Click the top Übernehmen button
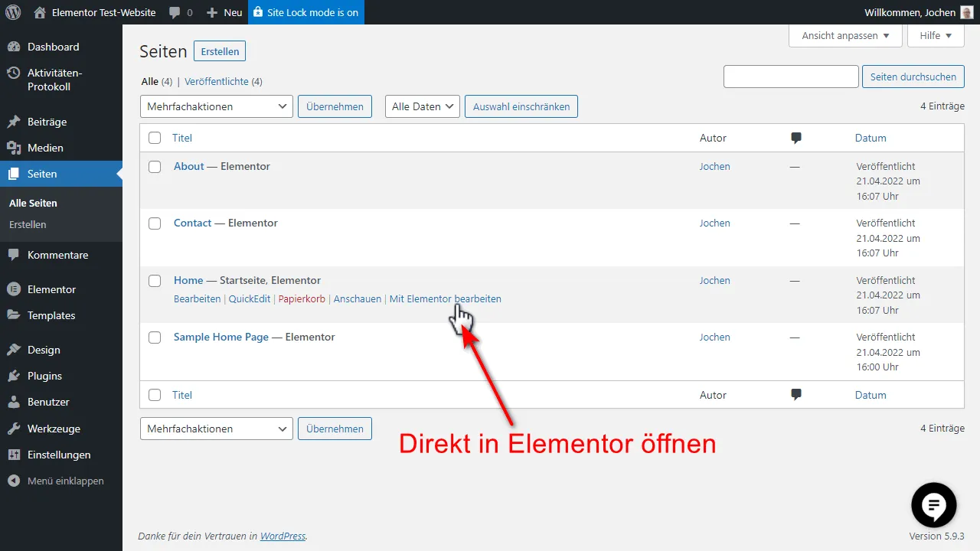This screenshot has width=980, height=551. click(335, 106)
